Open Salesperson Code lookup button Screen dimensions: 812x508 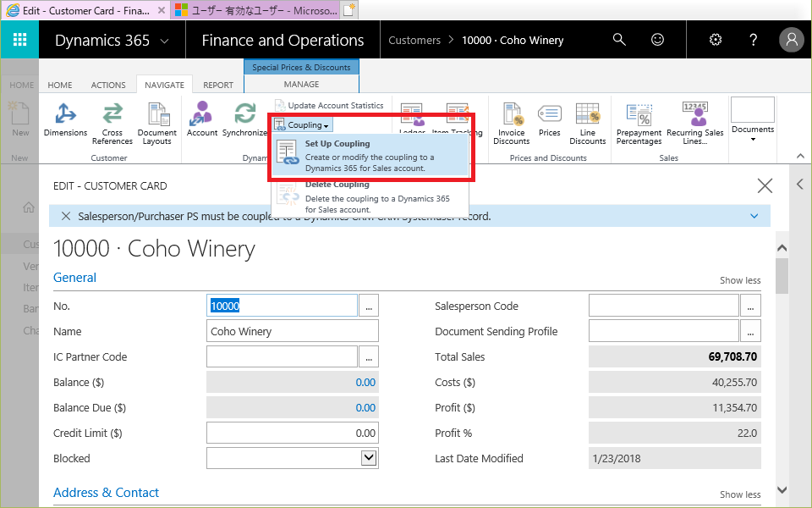click(x=750, y=306)
